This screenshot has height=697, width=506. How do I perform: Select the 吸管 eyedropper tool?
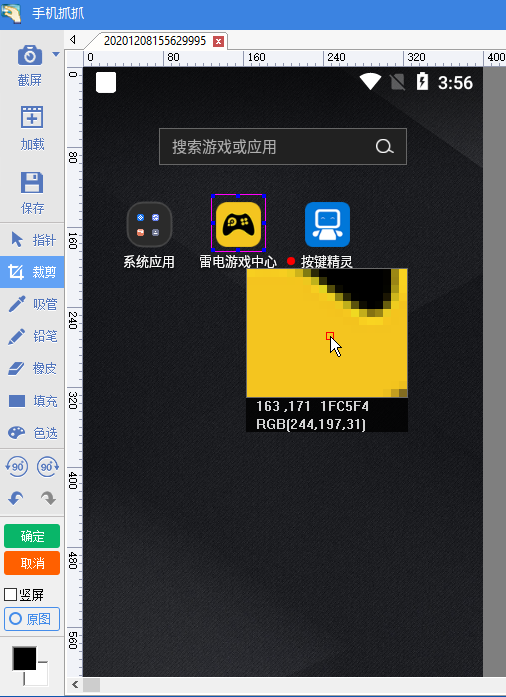pos(32,304)
